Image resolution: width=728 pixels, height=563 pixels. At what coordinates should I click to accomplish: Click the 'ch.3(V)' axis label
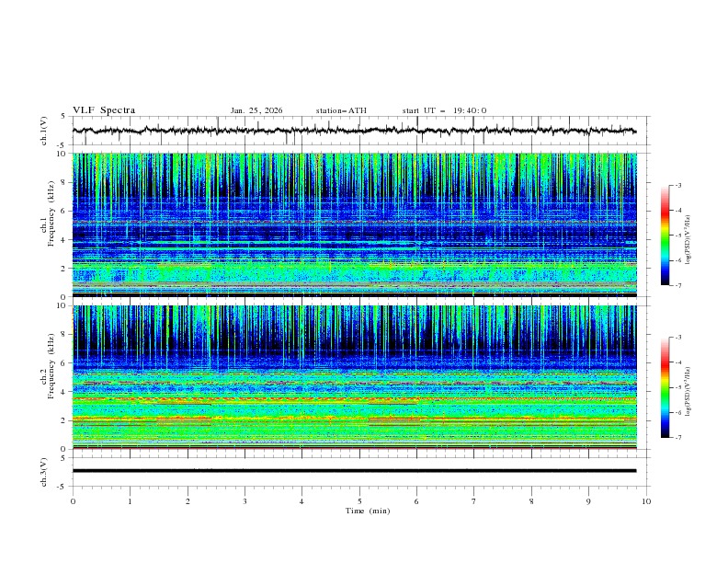[44, 472]
